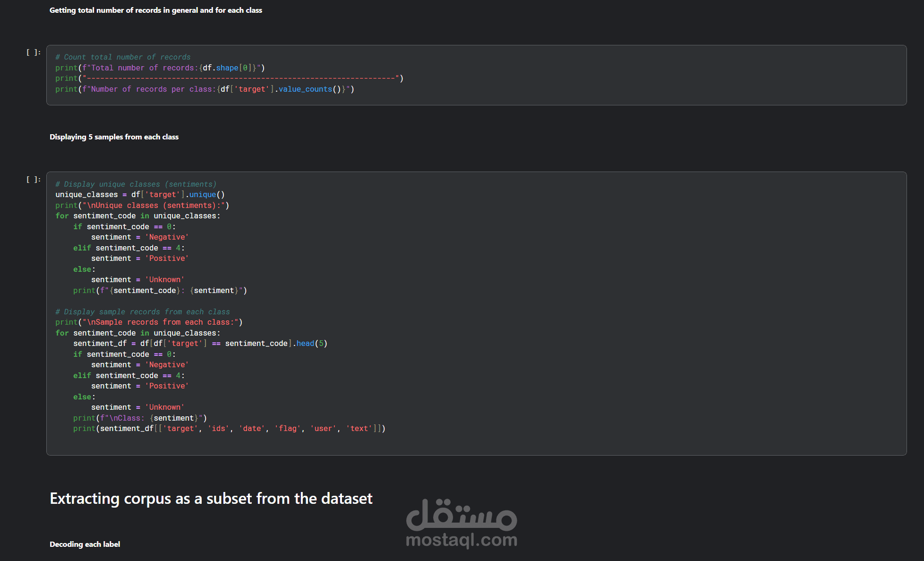Click the head(5) call in sentiment_df line
The height and width of the screenshot is (561, 924).
(311, 344)
